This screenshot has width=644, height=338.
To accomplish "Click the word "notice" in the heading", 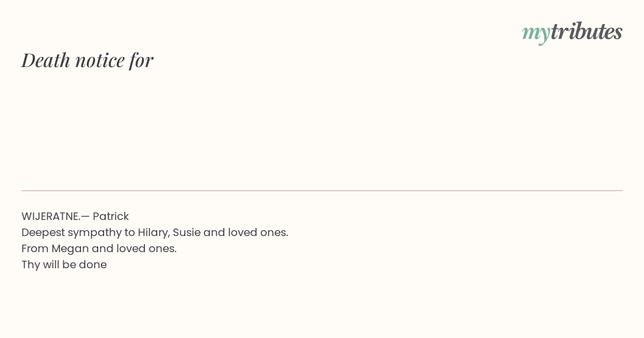I will click(x=100, y=60).
